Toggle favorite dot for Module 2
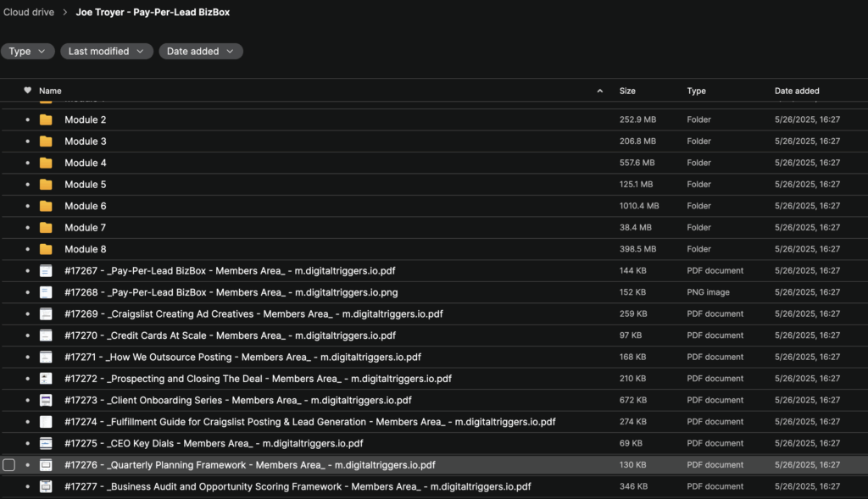The height and width of the screenshot is (499, 868). [x=28, y=119]
